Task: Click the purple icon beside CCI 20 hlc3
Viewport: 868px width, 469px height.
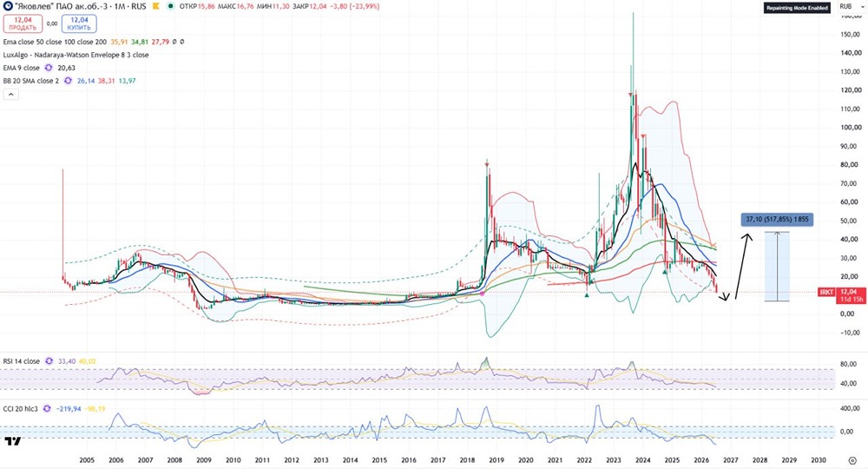Action: (47, 409)
